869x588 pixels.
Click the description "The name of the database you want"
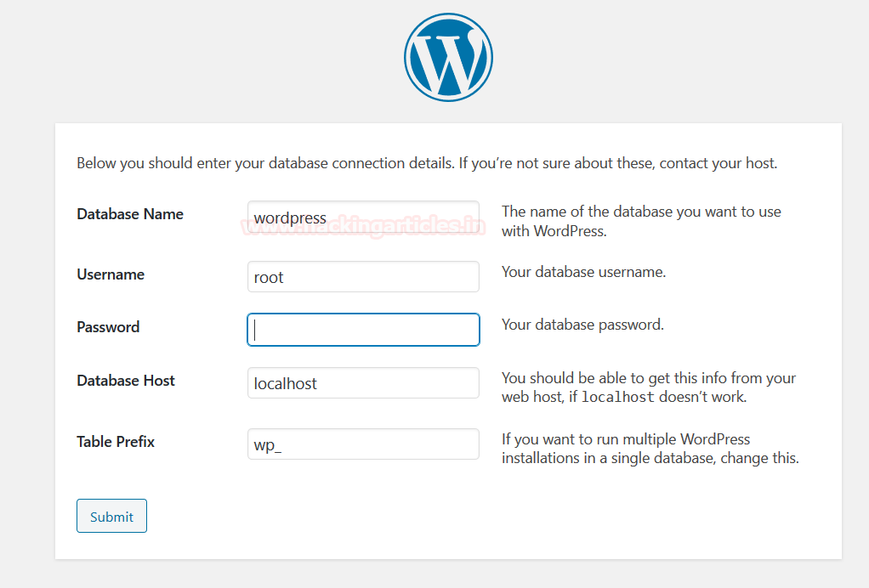pos(641,221)
